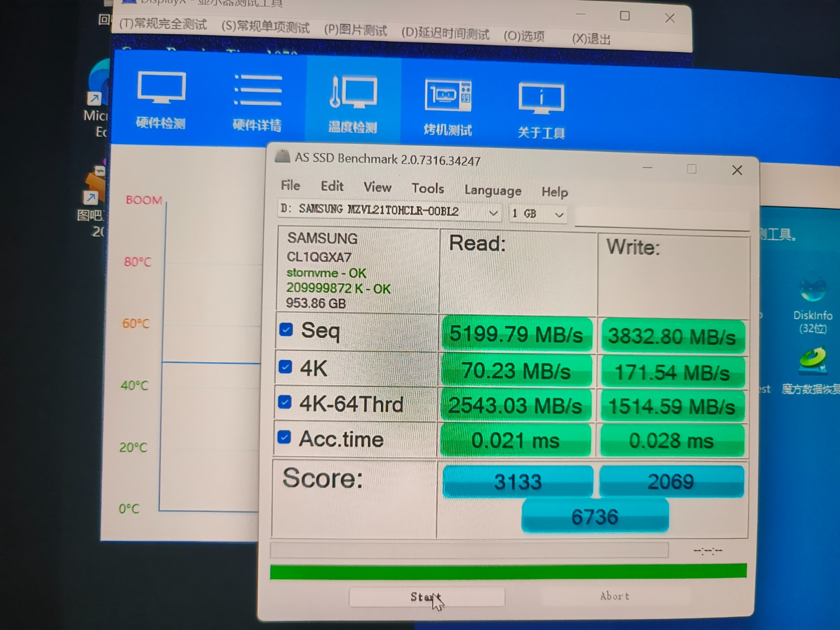Open DisplayX (P)图片测试 menu
840x630 pixels.
click(355, 30)
